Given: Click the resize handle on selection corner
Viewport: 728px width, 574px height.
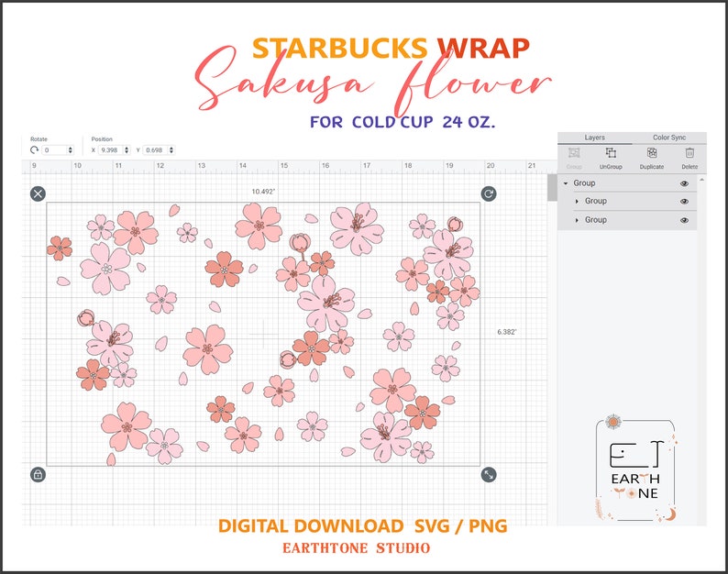Looking at the screenshot, I should (x=489, y=475).
